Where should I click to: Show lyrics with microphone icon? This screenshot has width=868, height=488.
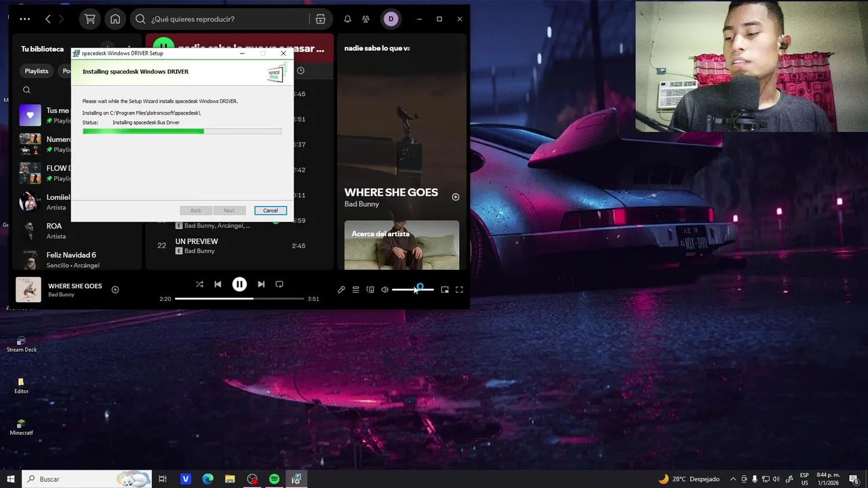[341, 289]
